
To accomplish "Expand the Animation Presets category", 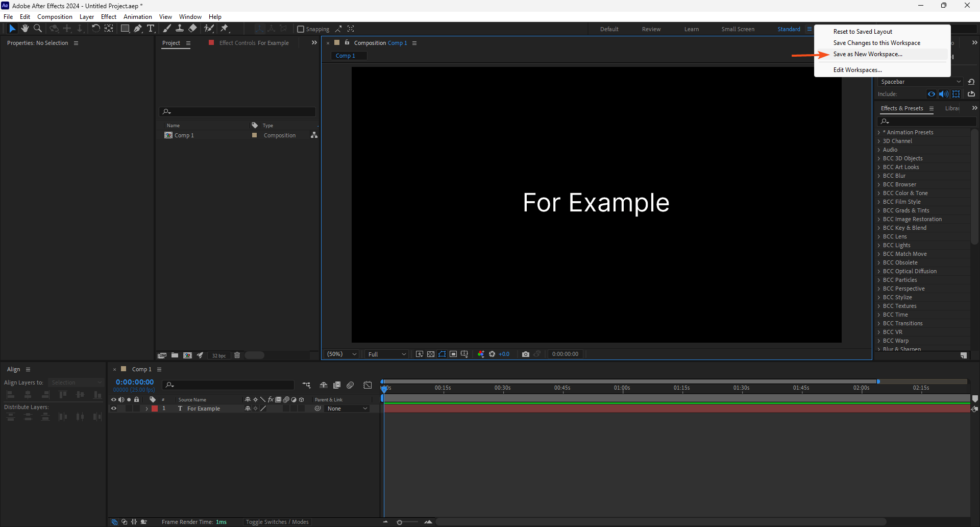I will pyautogui.click(x=879, y=132).
